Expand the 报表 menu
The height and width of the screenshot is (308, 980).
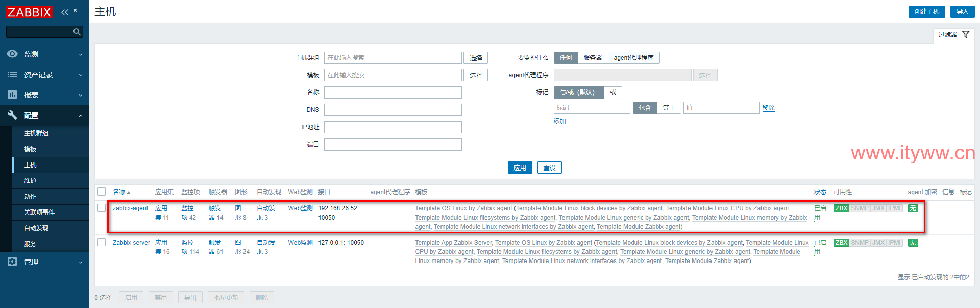click(x=44, y=94)
